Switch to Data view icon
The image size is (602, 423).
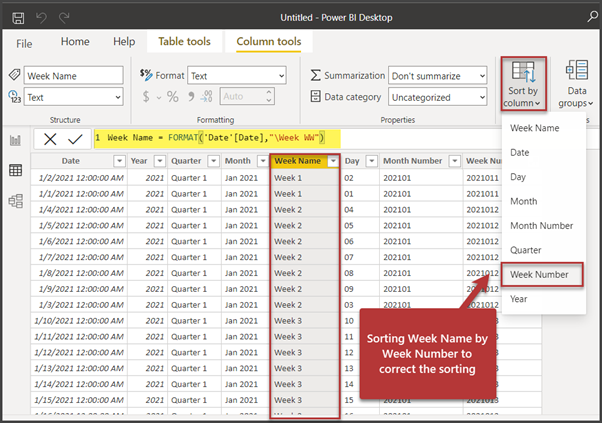coord(15,170)
